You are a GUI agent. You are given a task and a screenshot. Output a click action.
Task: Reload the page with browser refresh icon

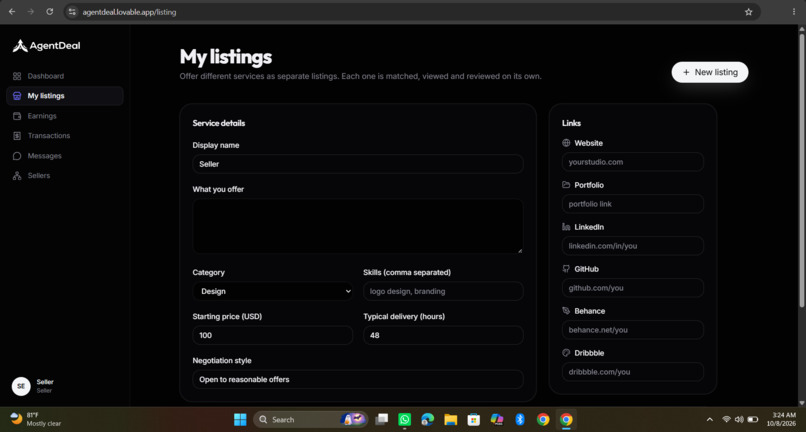point(49,11)
